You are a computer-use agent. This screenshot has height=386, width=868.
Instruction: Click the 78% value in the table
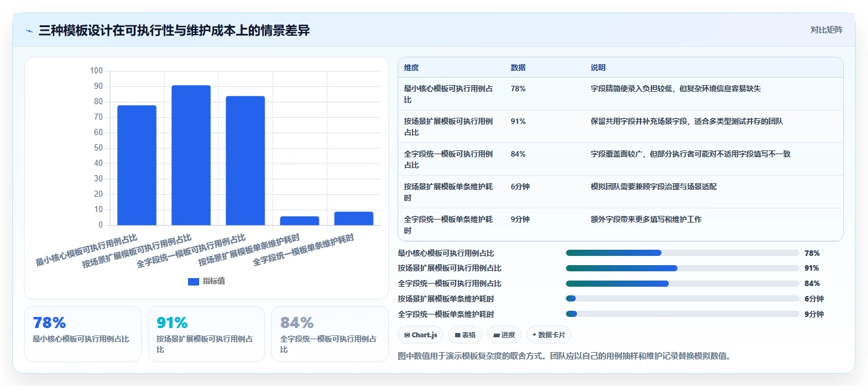518,89
